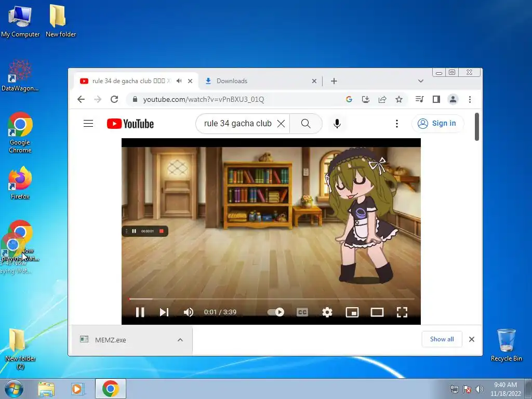Viewport: 532px width, 399px height.
Task: Toggle the Chrome side panel
Action: 436,99
